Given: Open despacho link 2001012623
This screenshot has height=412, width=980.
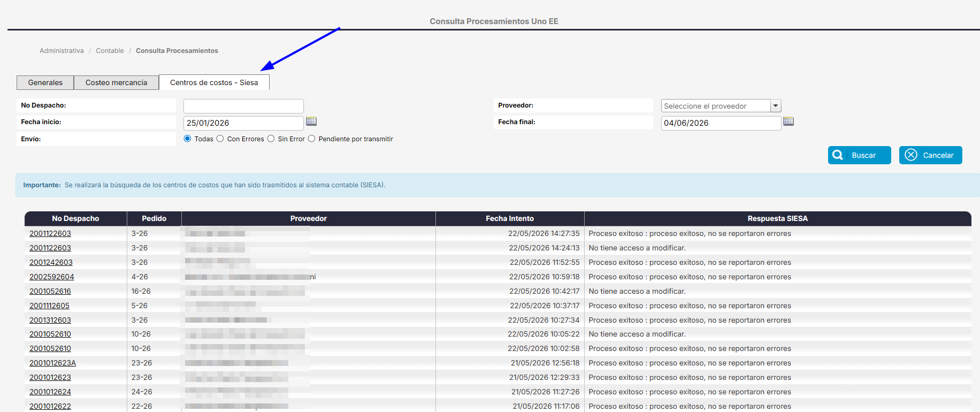Looking at the screenshot, I should [x=50, y=377].
